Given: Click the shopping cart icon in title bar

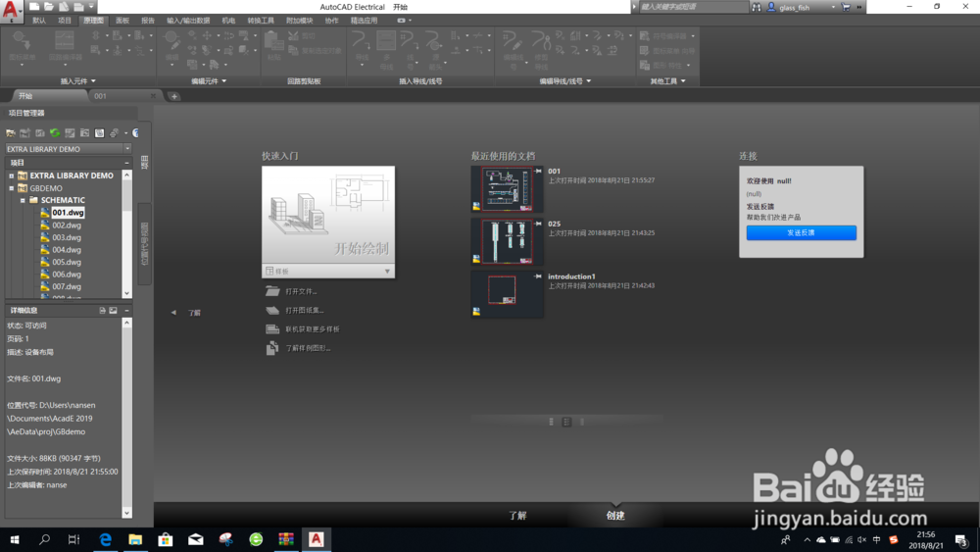Looking at the screenshot, I should pos(846,7).
